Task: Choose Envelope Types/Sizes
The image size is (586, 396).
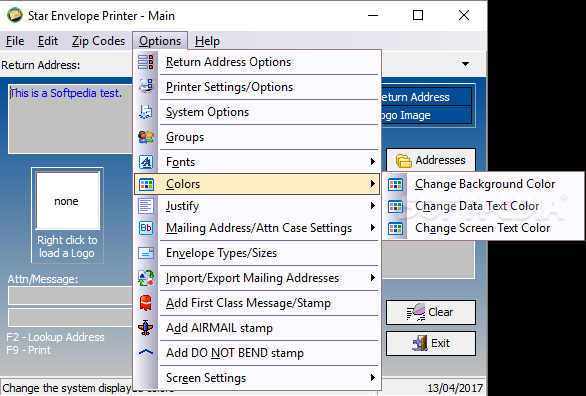Action: point(257,253)
